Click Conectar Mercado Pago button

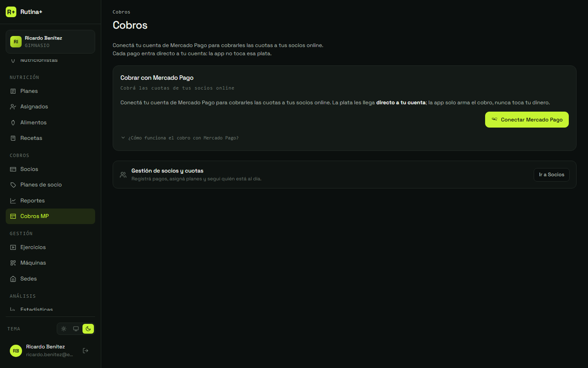pos(527,119)
